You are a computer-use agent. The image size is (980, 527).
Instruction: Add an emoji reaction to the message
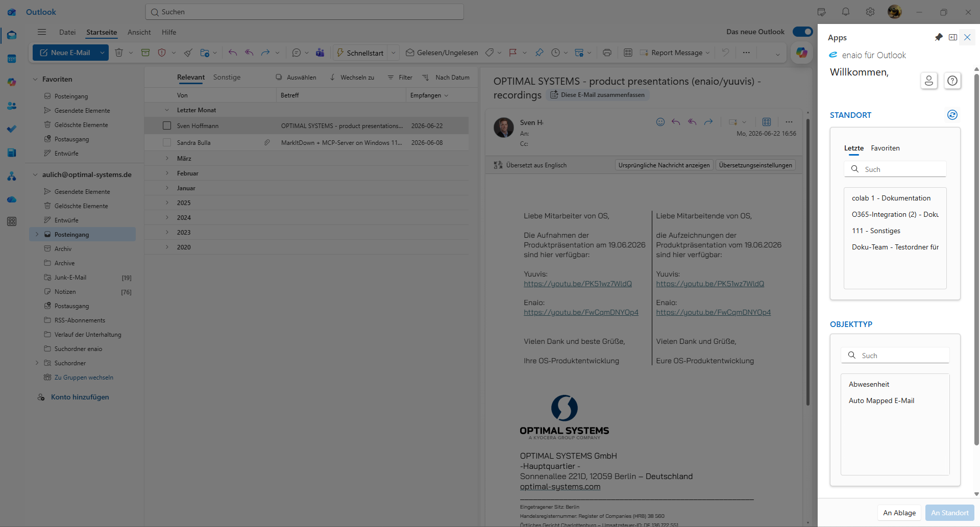click(660, 122)
